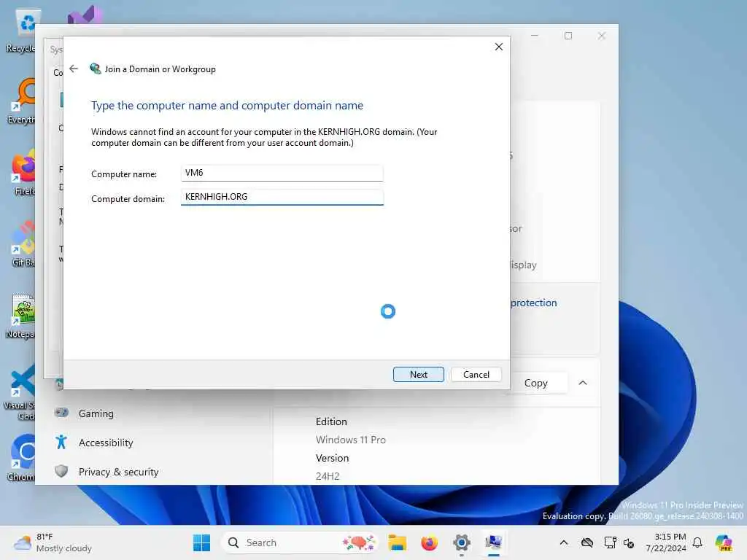Click the 24H2 version text
The width and height of the screenshot is (747, 560).
(328, 476)
